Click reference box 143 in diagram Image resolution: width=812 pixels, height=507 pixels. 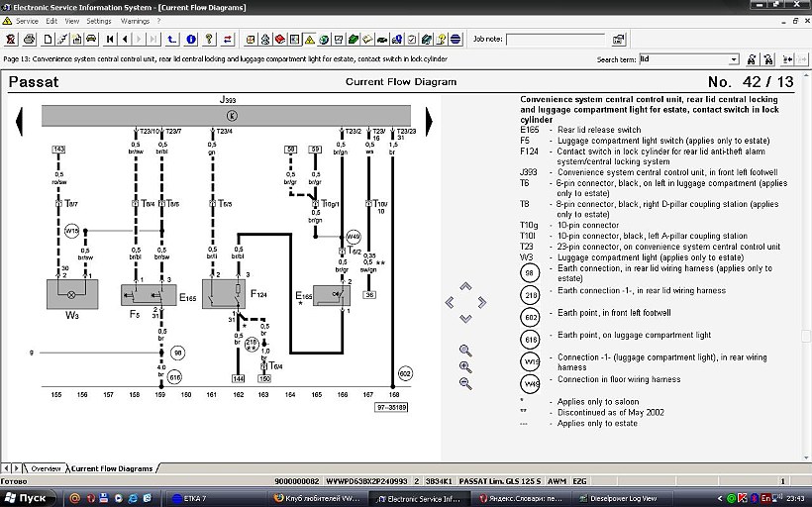coord(58,150)
